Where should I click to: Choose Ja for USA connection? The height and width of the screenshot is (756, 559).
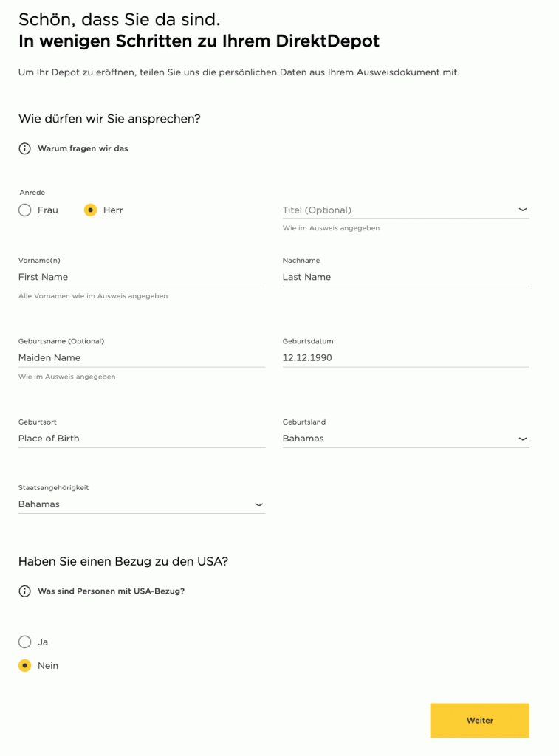[24, 642]
